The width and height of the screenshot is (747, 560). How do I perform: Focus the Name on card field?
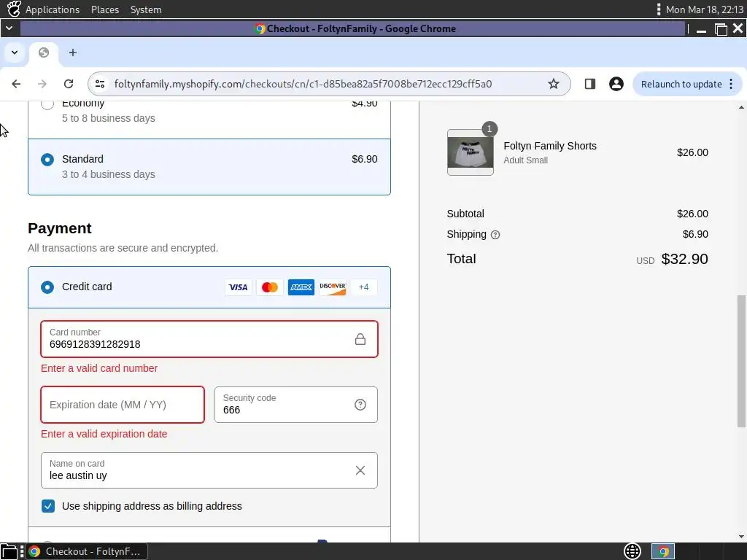pos(209,470)
